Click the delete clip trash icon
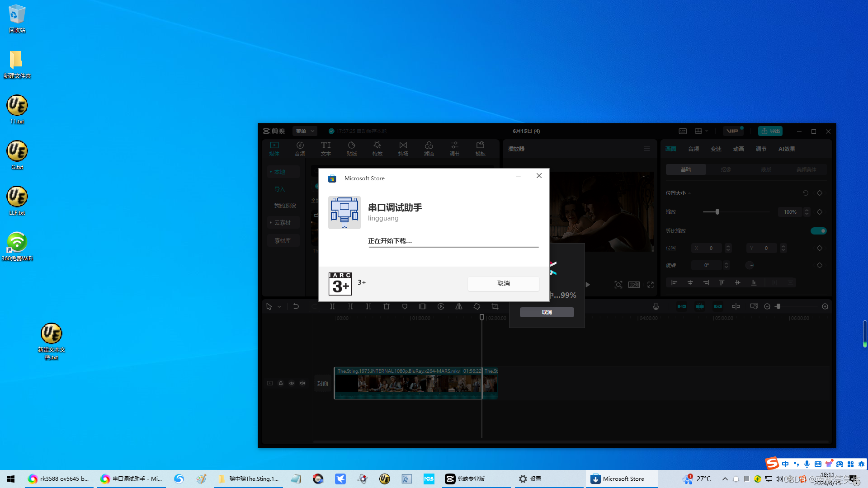The height and width of the screenshot is (488, 868). tap(387, 306)
